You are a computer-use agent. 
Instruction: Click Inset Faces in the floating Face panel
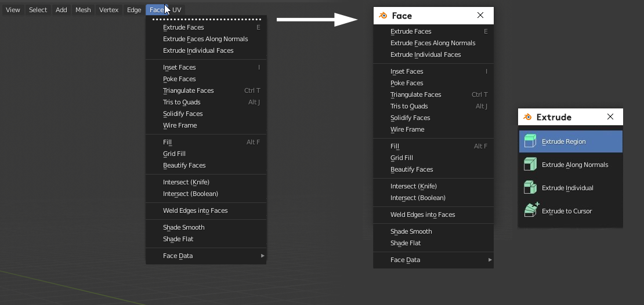click(433, 71)
